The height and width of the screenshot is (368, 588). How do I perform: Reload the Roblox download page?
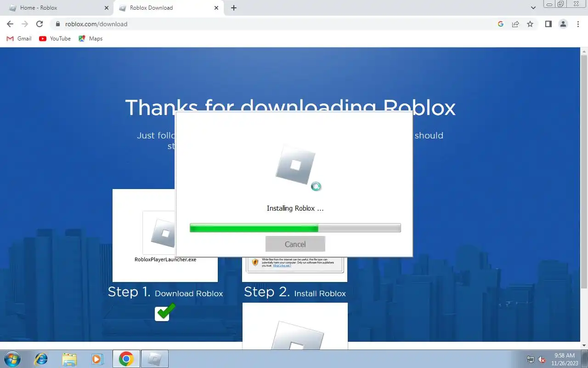[x=40, y=24]
